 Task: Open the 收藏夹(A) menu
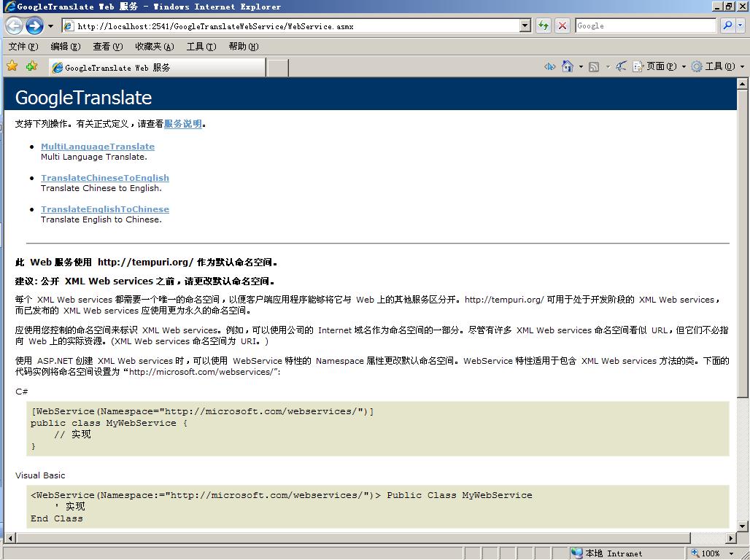tap(154, 47)
